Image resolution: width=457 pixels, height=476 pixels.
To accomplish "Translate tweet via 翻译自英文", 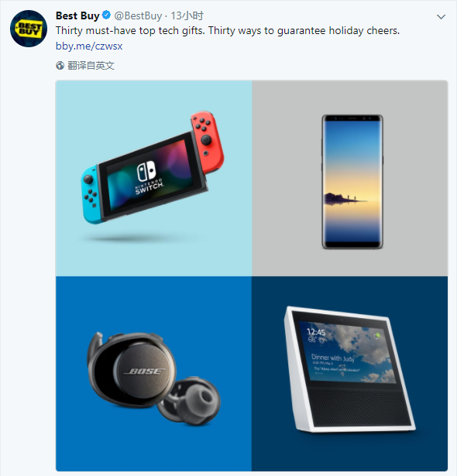I will [x=91, y=65].
